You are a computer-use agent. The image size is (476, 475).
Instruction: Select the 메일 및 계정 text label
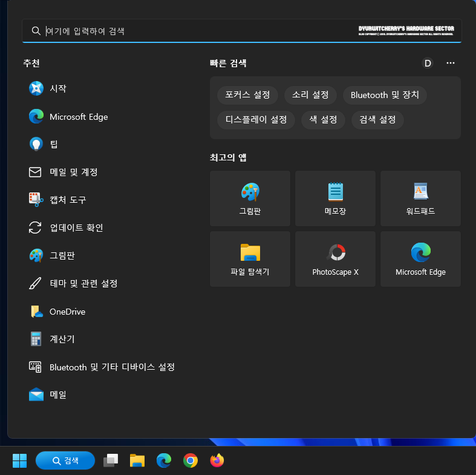(x=73, y=172)
